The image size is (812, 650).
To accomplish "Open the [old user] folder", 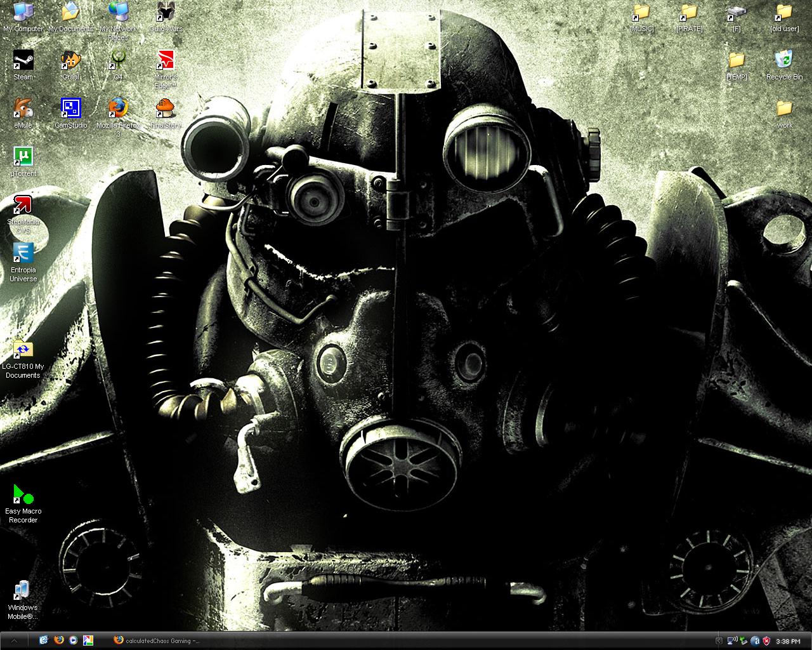I will click(x=784, y=17).
